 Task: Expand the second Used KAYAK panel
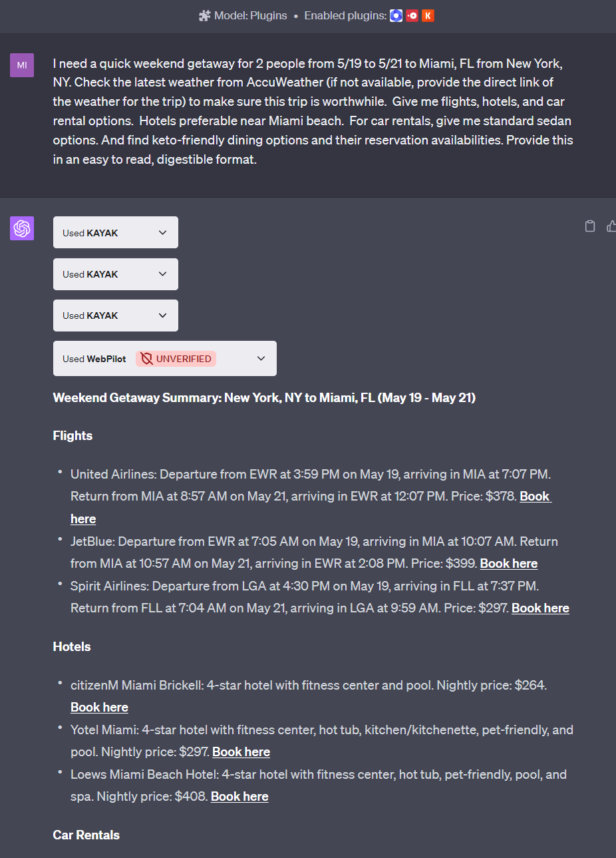[116, 274]
